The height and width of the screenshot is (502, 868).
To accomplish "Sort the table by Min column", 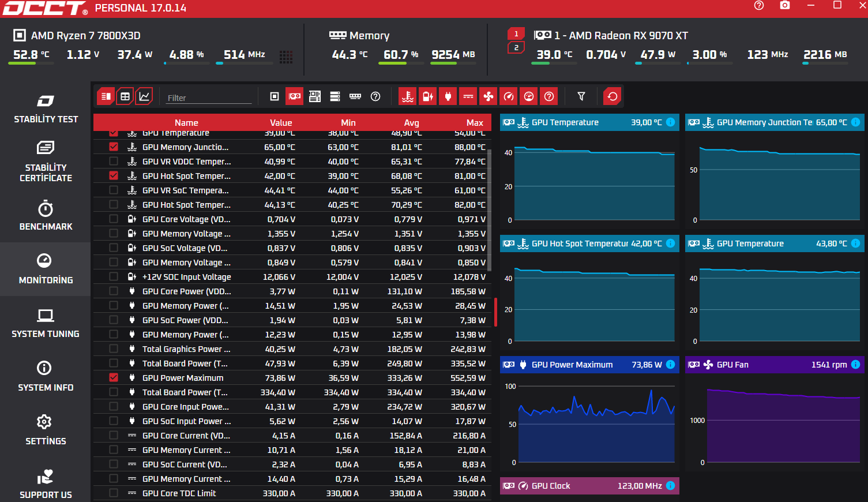I will pyautogui.click(x=348, y=122).
